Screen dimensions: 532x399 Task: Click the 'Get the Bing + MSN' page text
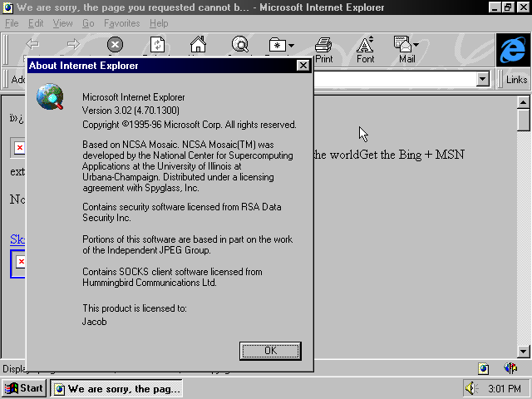click(x=412, y=155)
